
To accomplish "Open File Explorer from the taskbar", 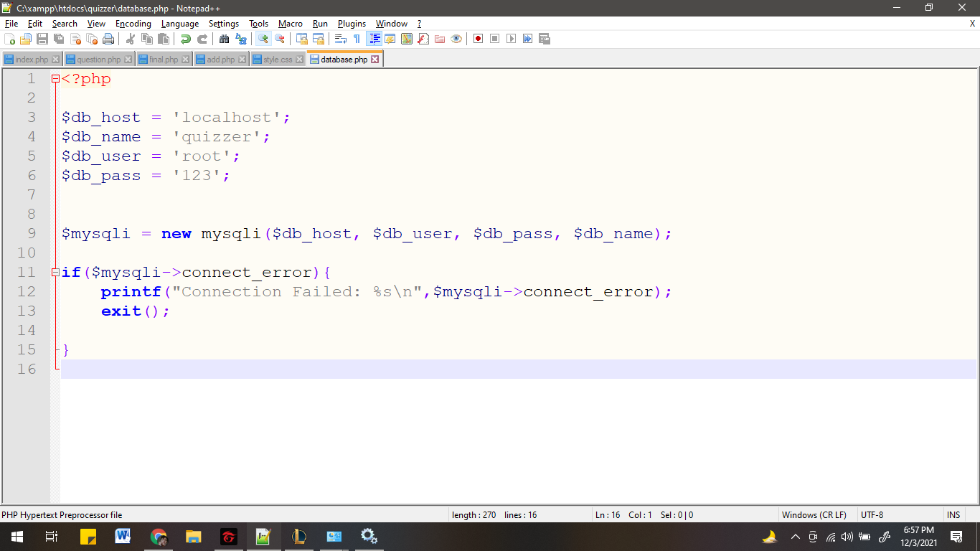I will [193, 537].
